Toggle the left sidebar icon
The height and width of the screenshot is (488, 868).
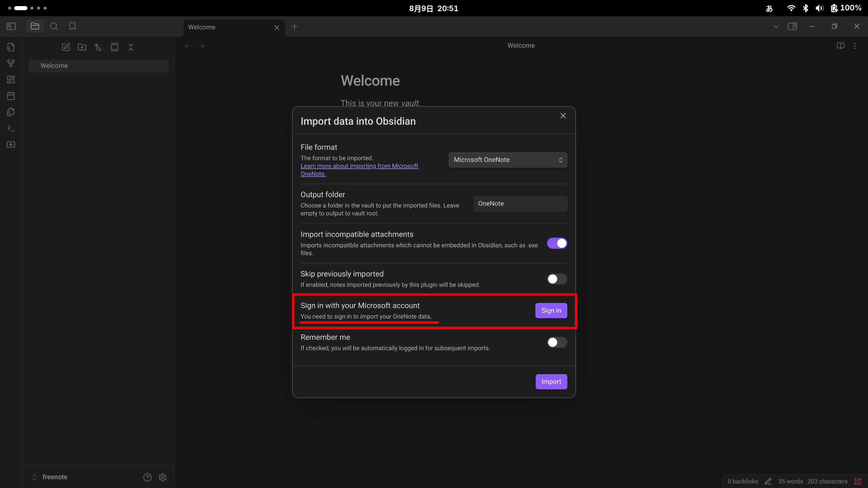click(11, 26)
